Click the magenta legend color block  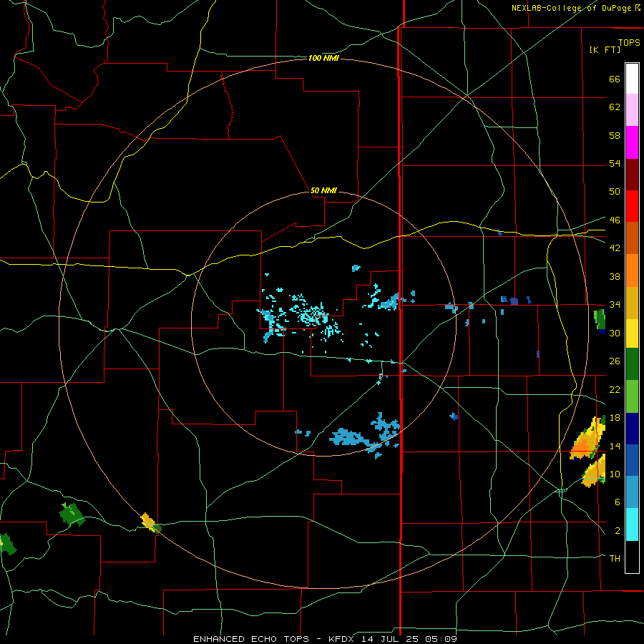[x=632, y=142]
